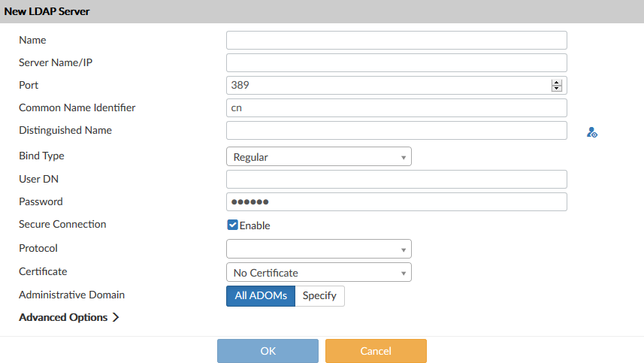
Task: Open the Bind Type dropdown
Action: click(319, 157)
